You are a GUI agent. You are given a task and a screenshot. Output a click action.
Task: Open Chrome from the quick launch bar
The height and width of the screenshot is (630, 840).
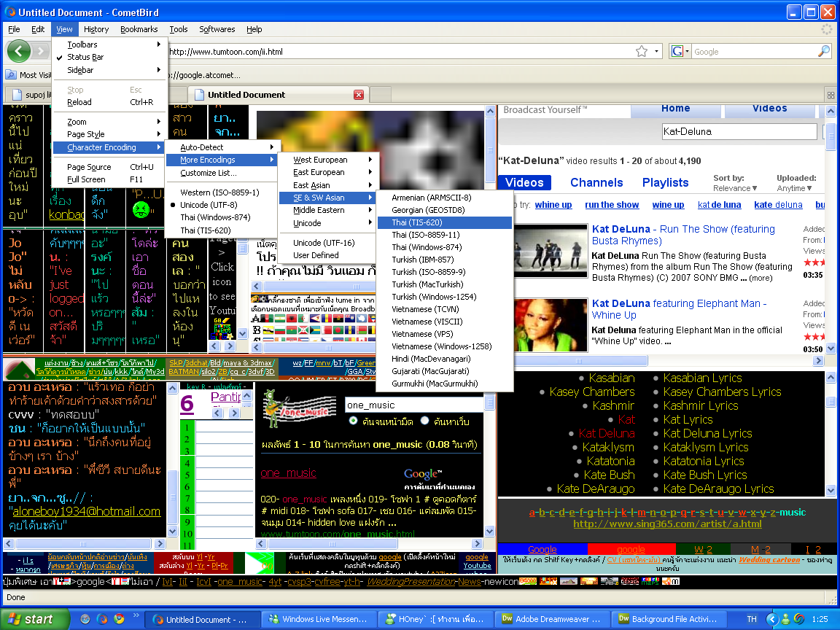click(119, 619)
